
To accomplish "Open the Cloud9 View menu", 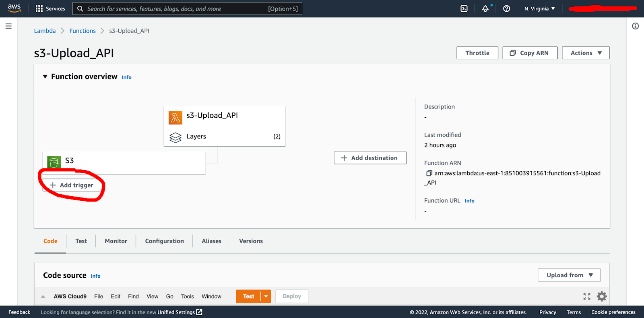I will [x=152, y=296].
